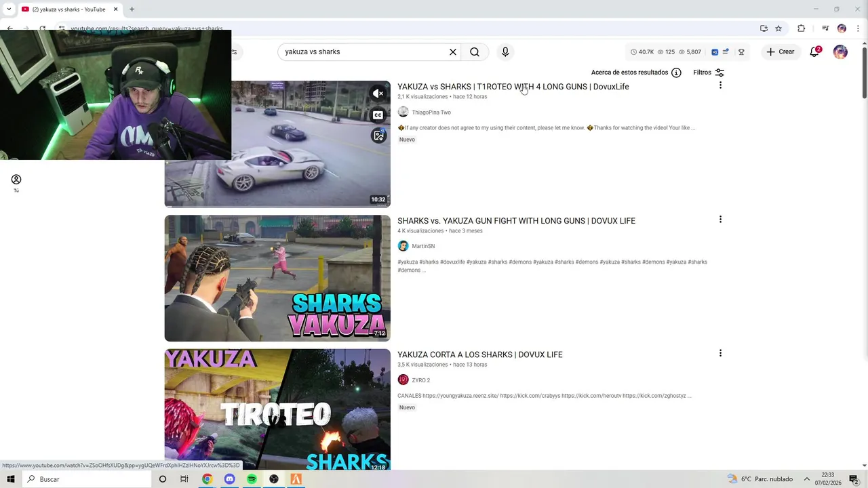This screenshot has width=868, height=488.
Task: Open more options for YAKUZA vs SHARKS T1ROTEO video
Action: coord(720,85)
